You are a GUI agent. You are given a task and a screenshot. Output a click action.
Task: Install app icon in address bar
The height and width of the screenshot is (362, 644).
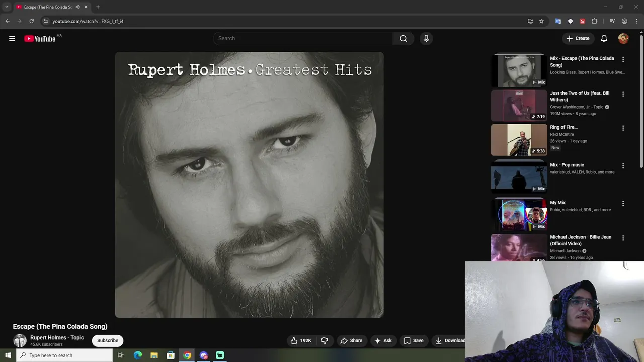coord(530,21)
